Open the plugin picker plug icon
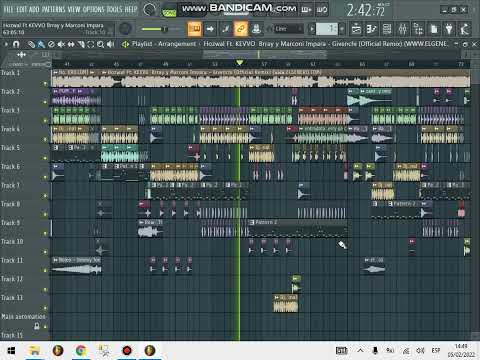This screenshot has width=480, height=360. 449,29
